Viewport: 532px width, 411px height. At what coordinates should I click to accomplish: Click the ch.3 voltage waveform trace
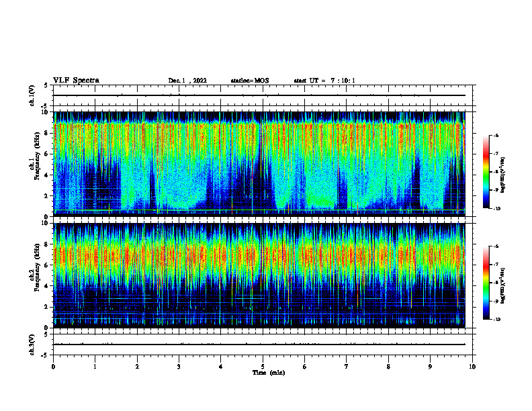259,345
